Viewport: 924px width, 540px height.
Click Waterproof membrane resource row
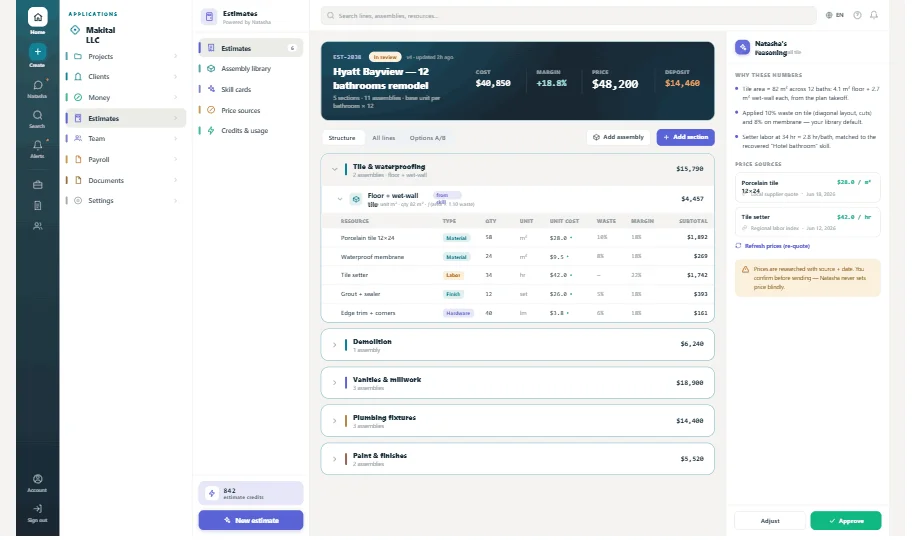click(517, 256)
